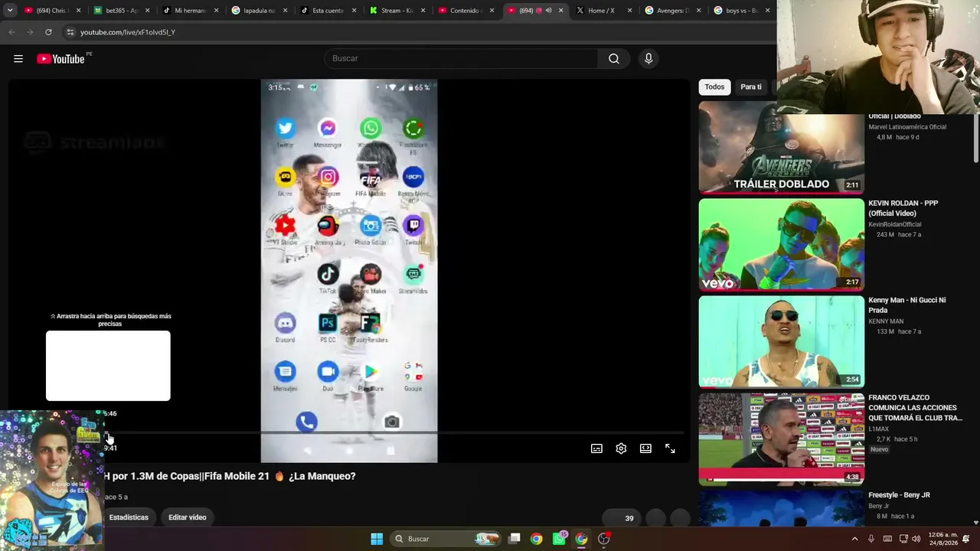Open the browser tab search dropdown
Image resolution: width=980 pixels, height=551 pixels.
(10, 11)
